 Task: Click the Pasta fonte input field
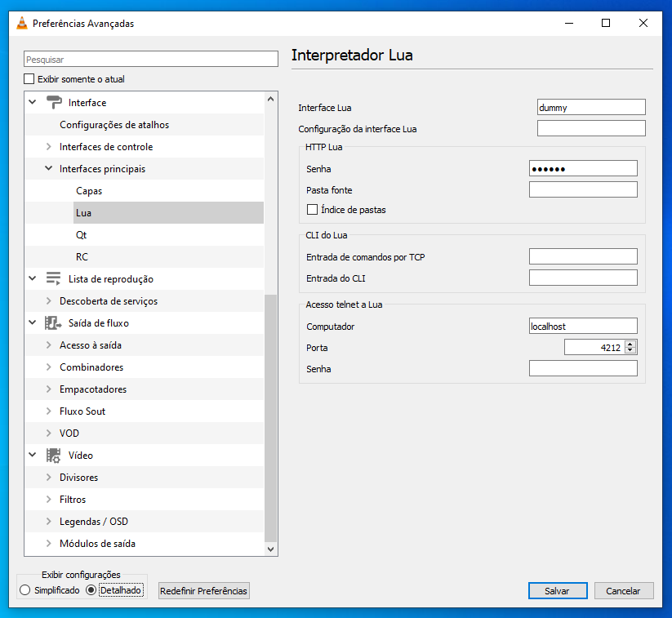pos(583,189)
